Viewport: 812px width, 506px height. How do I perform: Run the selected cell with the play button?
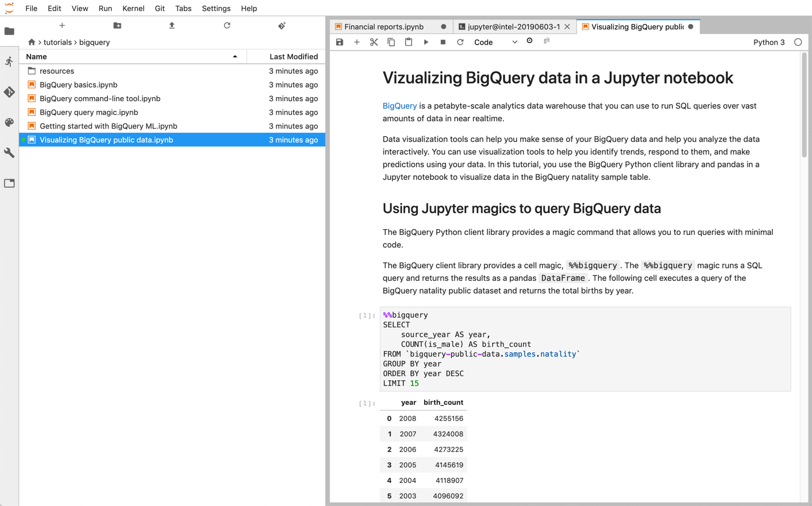pyautogui.click(x=426, y=42)
